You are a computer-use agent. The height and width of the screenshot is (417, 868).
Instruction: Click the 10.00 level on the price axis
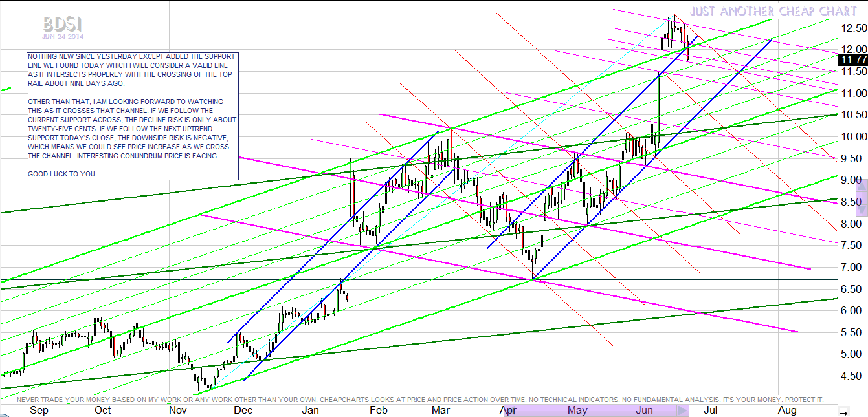pos(852,136)
